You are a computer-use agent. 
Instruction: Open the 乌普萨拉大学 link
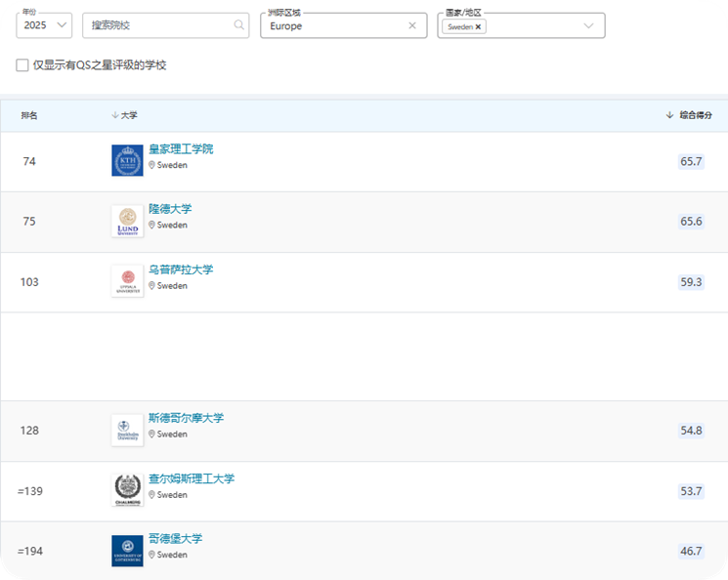[x=181, y=269]
